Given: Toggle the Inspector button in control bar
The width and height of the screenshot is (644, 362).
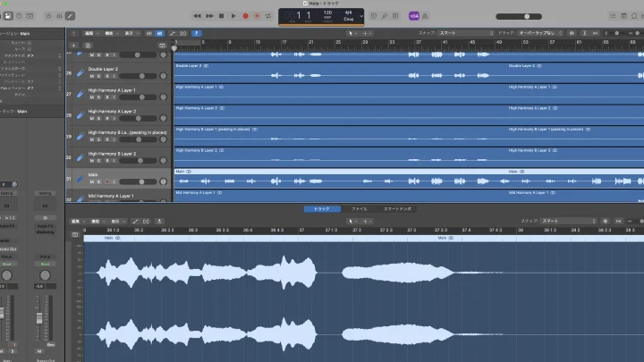Looking at the screenshot, I should coord(8,16).
